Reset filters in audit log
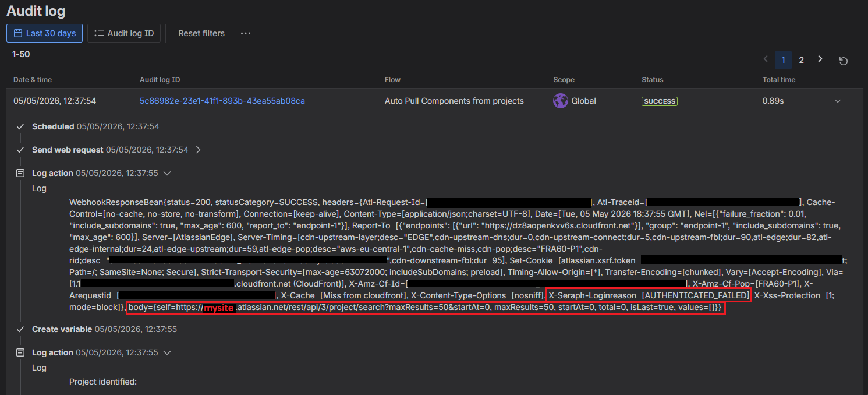Image resolution: width=868 pixels, height=395 pixels. coord(201,33)
